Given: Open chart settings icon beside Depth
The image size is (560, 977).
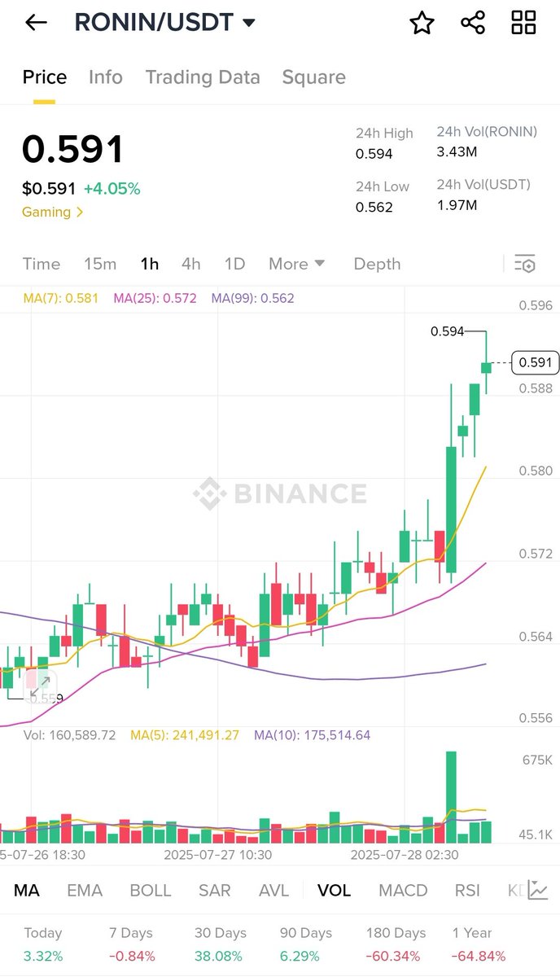Looking at the screenshot, I should coord(525,264).
